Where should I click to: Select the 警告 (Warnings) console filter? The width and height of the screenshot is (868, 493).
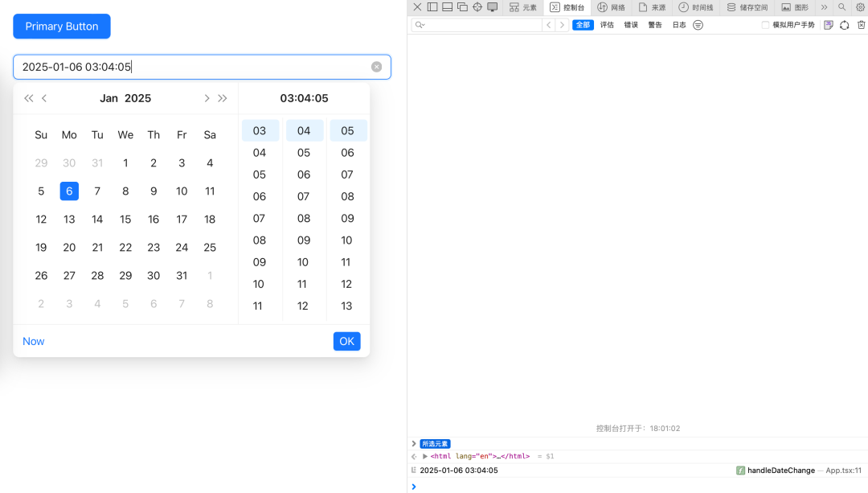[x=656, y=25]
